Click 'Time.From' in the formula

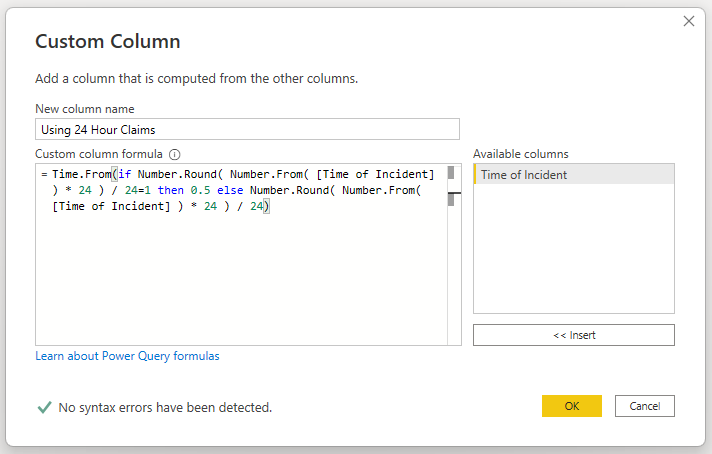pos(82,174)
